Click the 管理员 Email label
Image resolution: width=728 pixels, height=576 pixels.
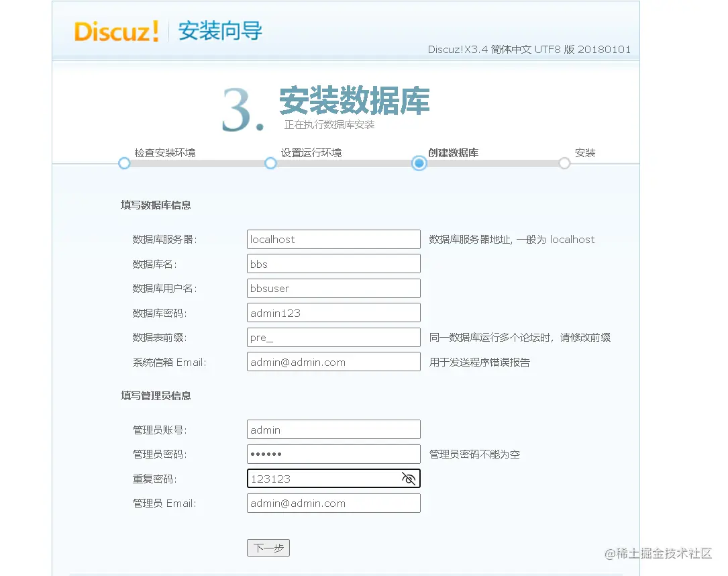(x=164, y=503)
